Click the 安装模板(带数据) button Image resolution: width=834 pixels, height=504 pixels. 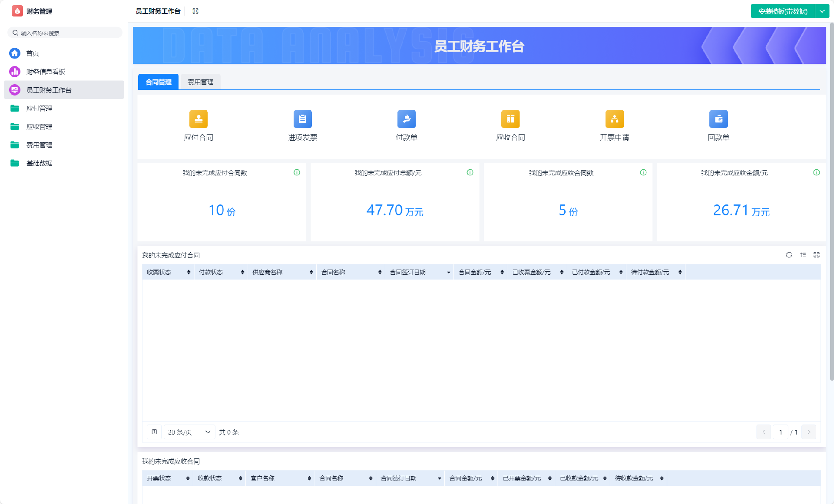(783, 11)
